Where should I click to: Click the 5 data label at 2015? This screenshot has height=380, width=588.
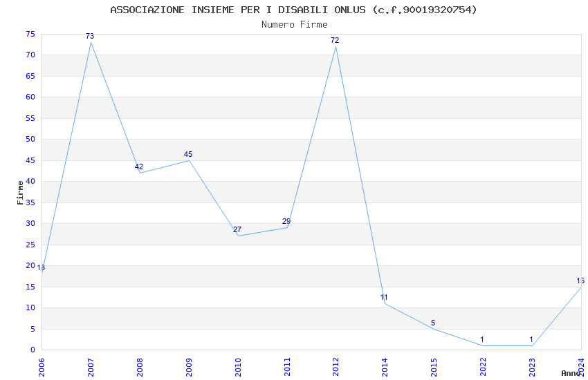coord(433,323)
